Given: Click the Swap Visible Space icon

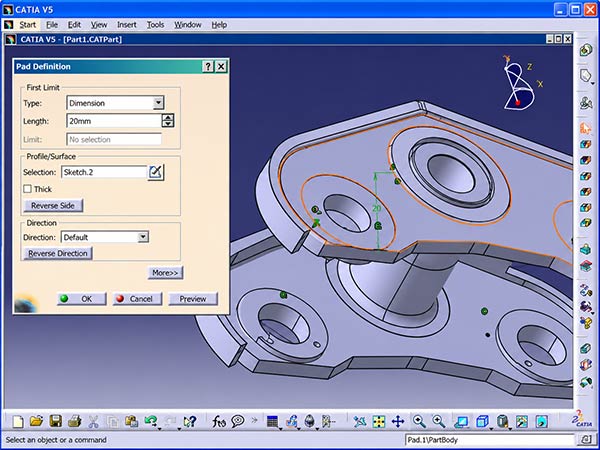Looking at the screenshot, I should [x=541, y=422].
